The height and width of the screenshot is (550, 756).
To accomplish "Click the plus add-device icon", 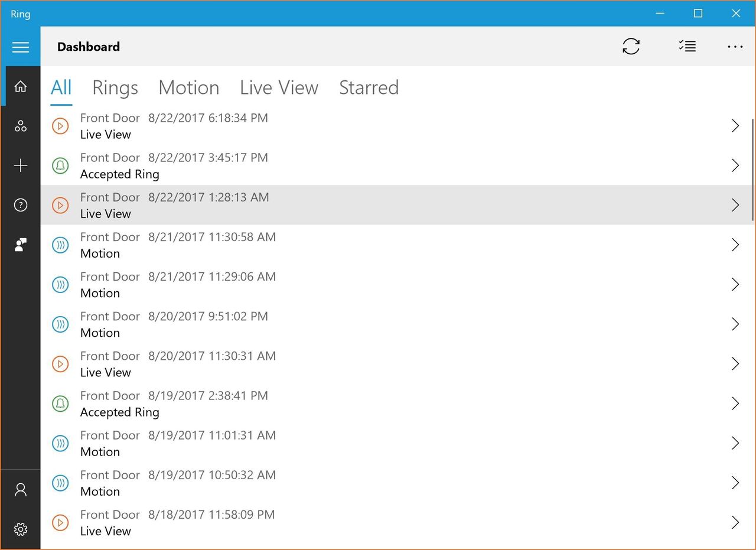I will tap(21, 165).
